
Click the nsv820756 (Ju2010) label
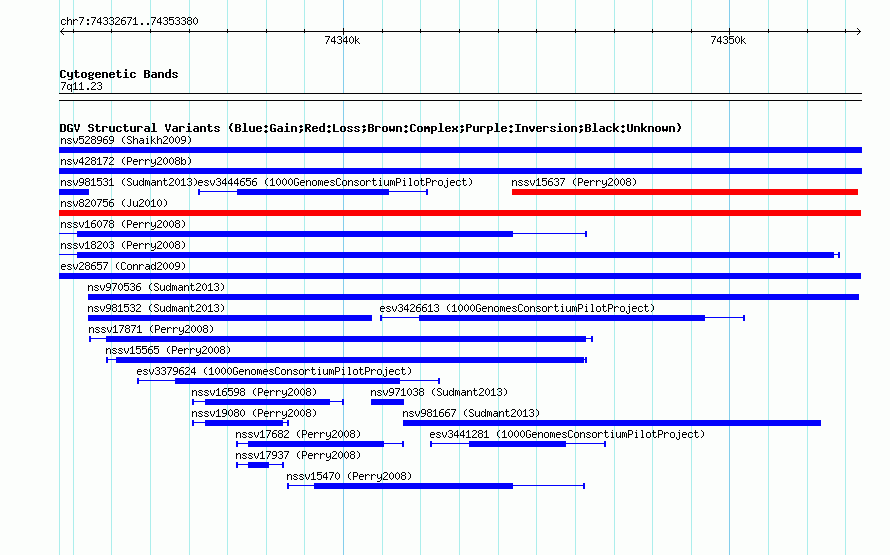114,203
